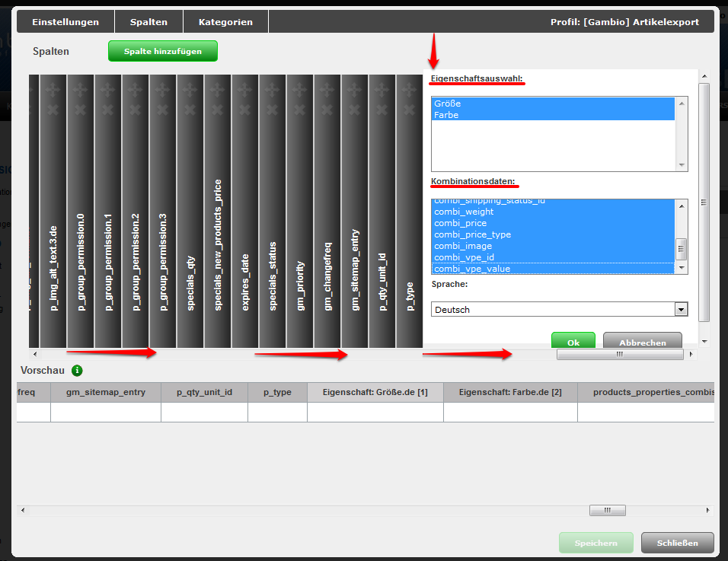Delete the p_group_permission.1 column via its X icon

(x=108, y=110)
